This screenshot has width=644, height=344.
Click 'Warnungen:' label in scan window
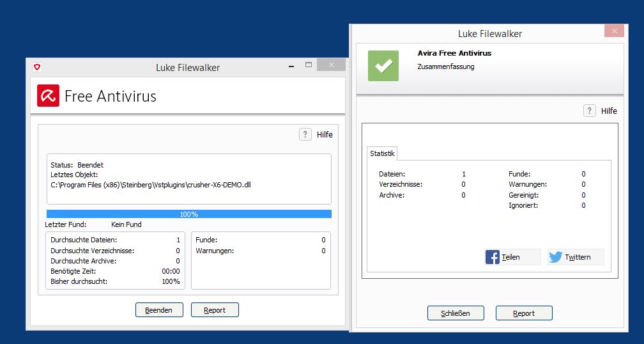pos(215,251)
